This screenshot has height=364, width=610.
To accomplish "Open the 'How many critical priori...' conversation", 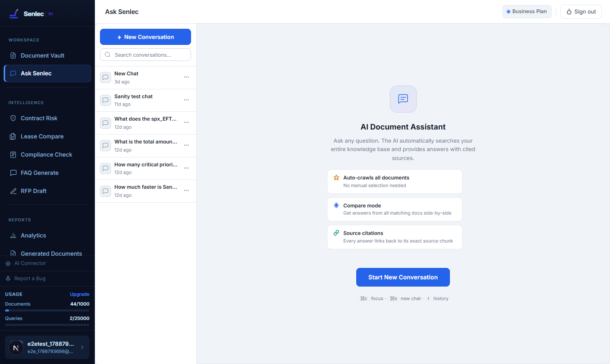I will click(146, 168).
